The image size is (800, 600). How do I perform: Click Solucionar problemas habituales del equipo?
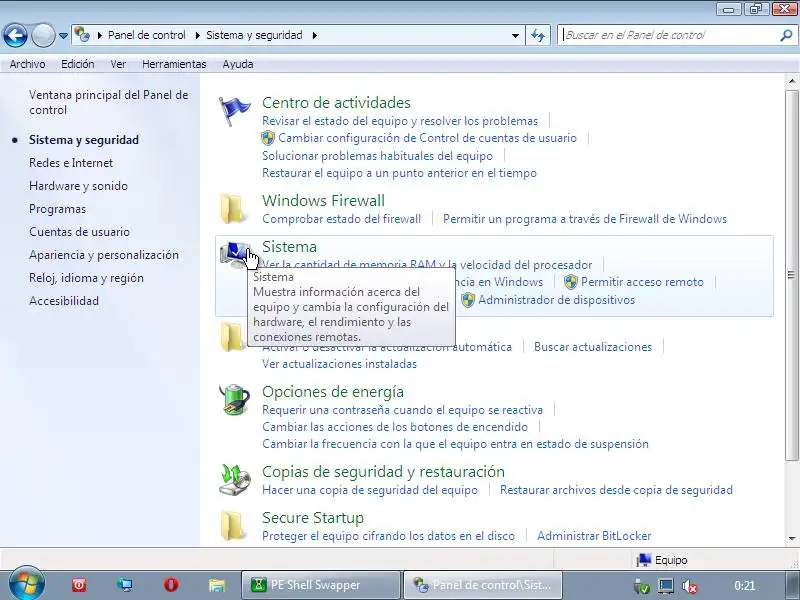click(x=378, y=156)
